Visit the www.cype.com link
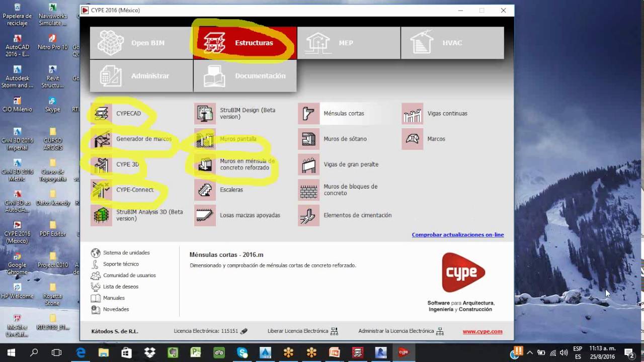 (482, 331)
